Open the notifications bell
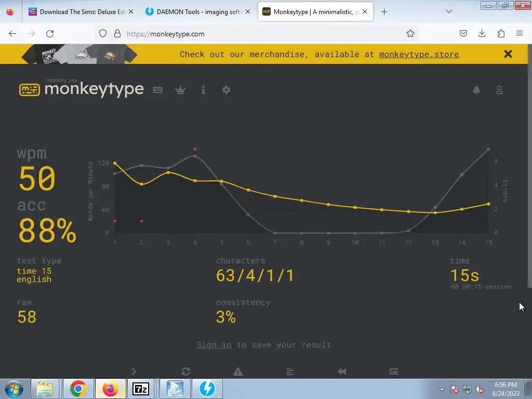This screenshot has width=532, height=399. 476,90
